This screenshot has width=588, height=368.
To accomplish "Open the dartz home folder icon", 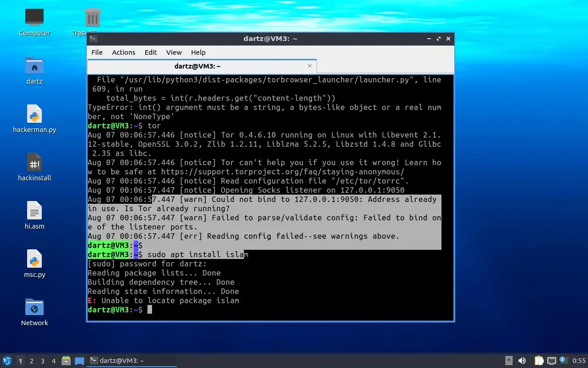I will point(34,71).
